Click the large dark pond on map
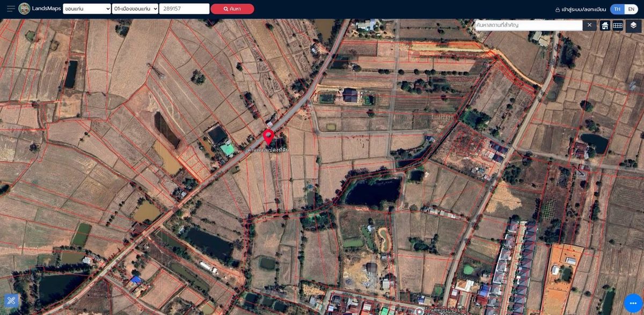The image size is (644, 315). (374, 192)
